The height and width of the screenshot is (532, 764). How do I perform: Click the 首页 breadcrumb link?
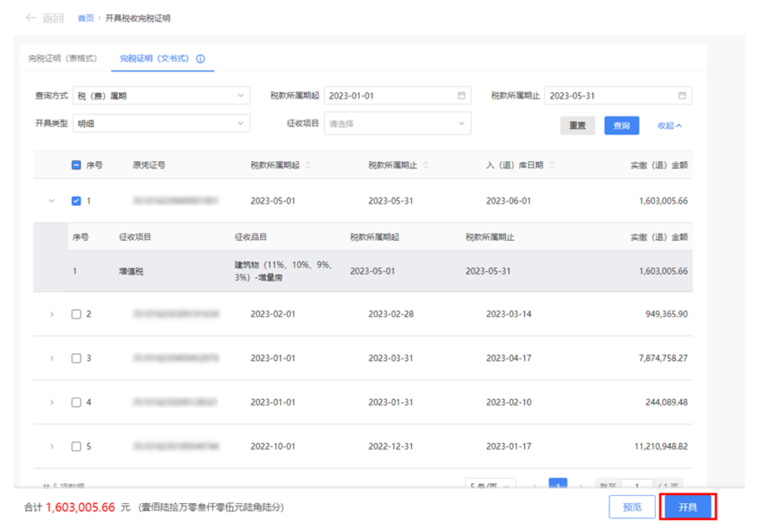click(85, 18)
